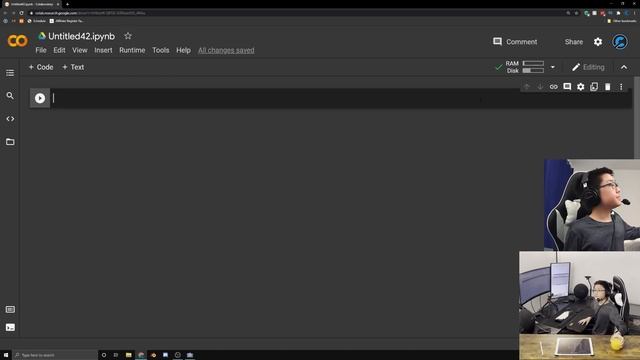The width and height of the screenshot is (640, 360).
Task: Select the Untitled42.ipynb browser tab
Action: click(x=32, y=4)
